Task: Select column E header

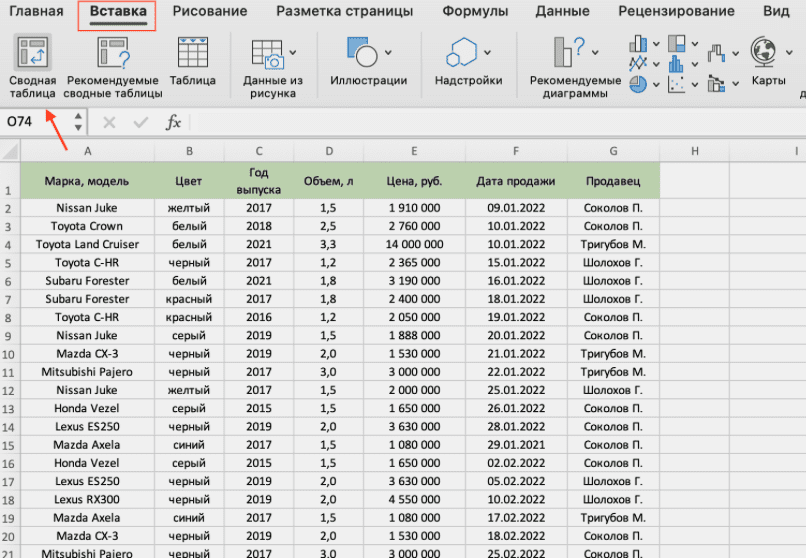Action: click(x=413, y=150)
